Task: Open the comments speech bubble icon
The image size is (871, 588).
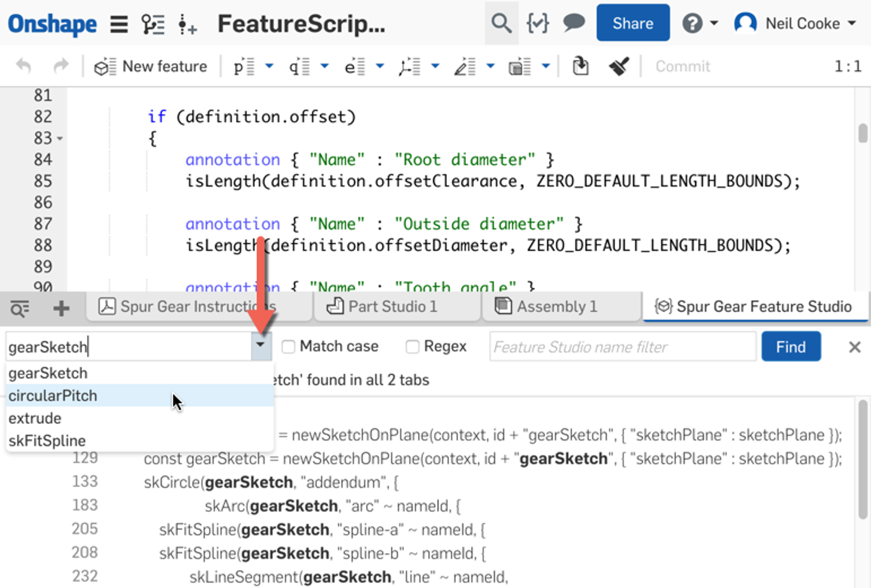Action: click(x=573, y=23)
